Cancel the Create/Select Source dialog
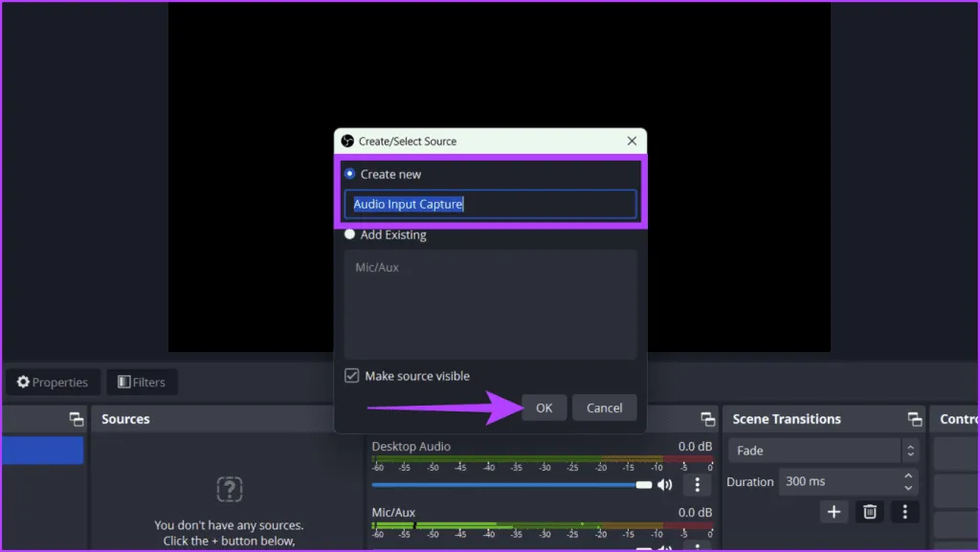The width and height of the screenshot is (980, 552). pos(604,408)
